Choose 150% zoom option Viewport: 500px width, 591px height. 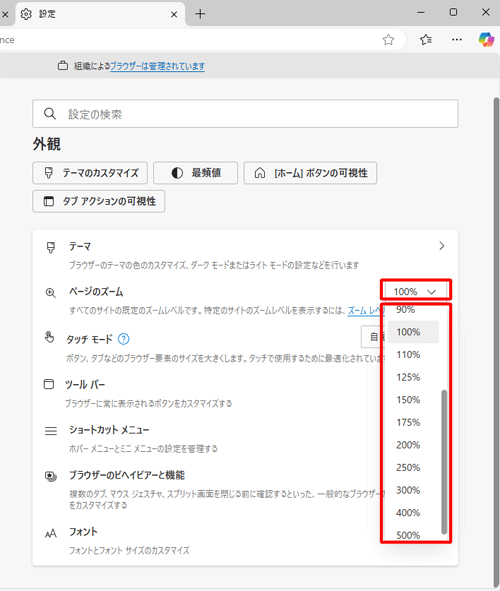point(413,400)
